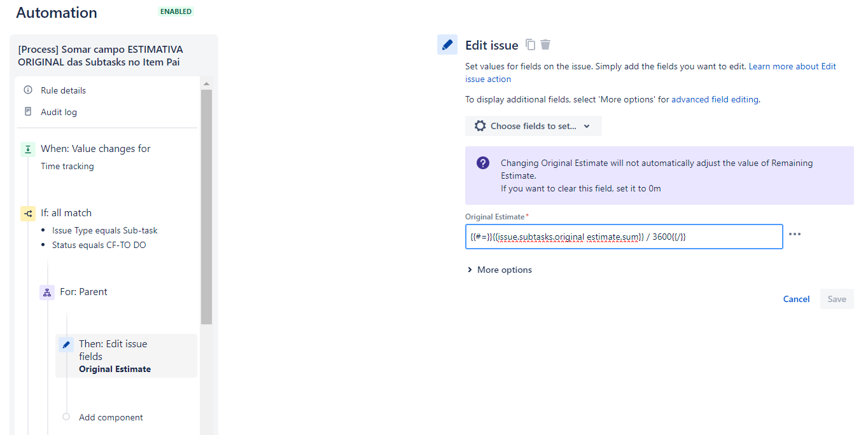Click the purple branch icon for For: Parent
Screen dimensions: 868x435
(x=47, y=293)
